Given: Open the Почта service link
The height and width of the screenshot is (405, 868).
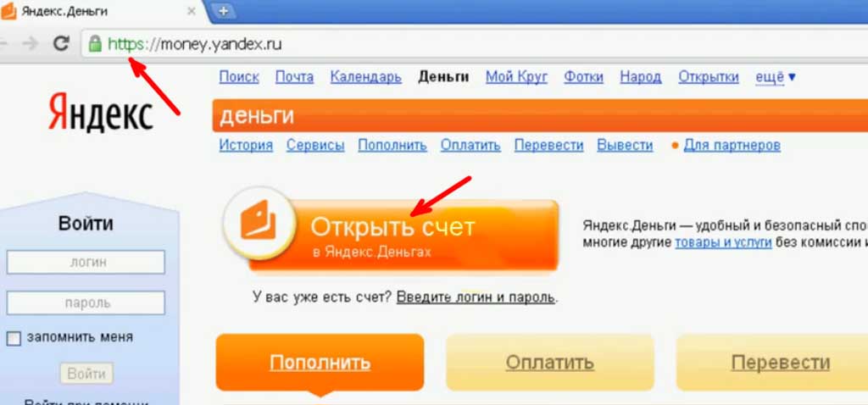Looking at the screenshot, I should point(294,77).
